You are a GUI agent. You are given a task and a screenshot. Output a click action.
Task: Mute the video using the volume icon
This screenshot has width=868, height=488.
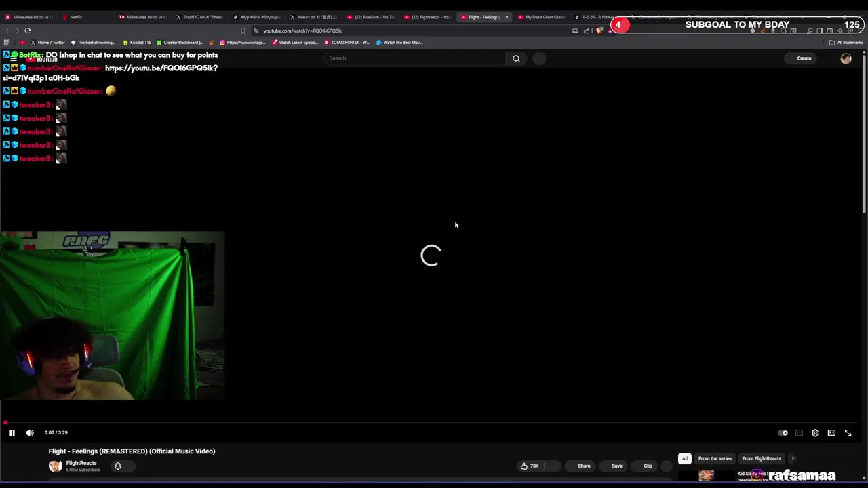click(30, 432)
